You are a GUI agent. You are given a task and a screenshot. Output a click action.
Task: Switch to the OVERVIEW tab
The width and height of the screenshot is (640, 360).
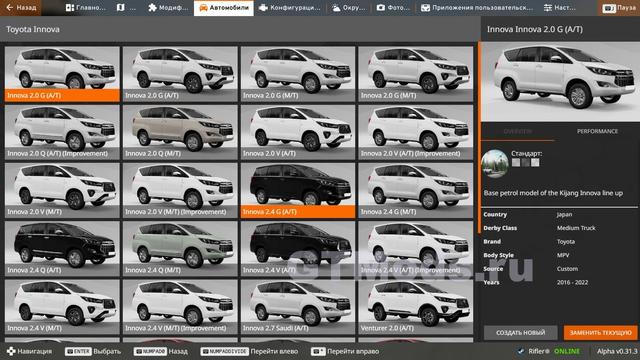518,131
